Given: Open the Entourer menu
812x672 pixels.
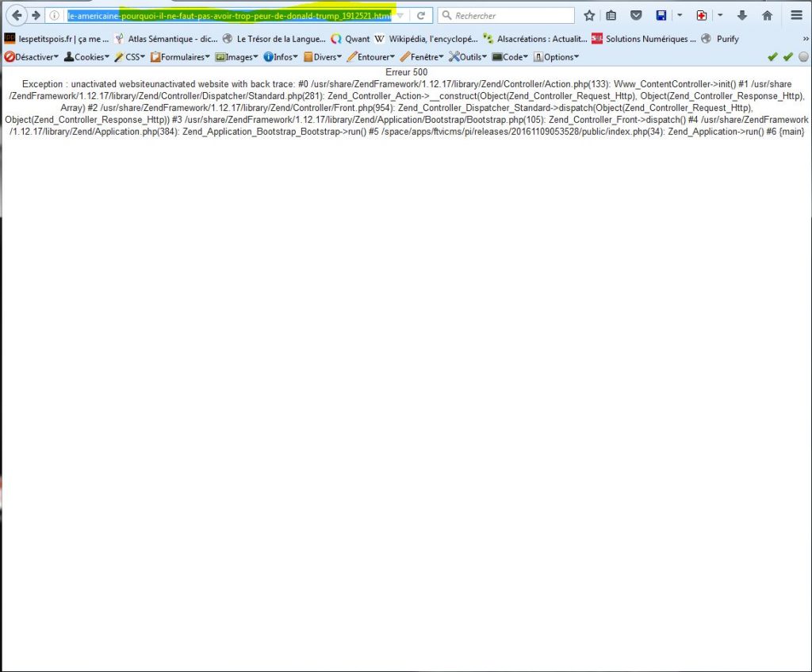Looking at the screenshot, I should tap(371, 57).
